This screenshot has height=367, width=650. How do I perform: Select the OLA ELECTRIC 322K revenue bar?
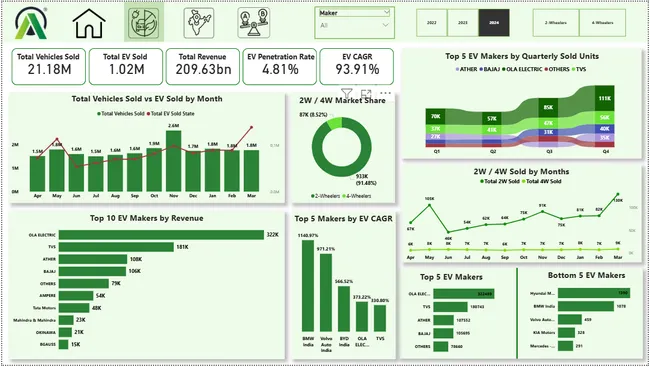161,235
